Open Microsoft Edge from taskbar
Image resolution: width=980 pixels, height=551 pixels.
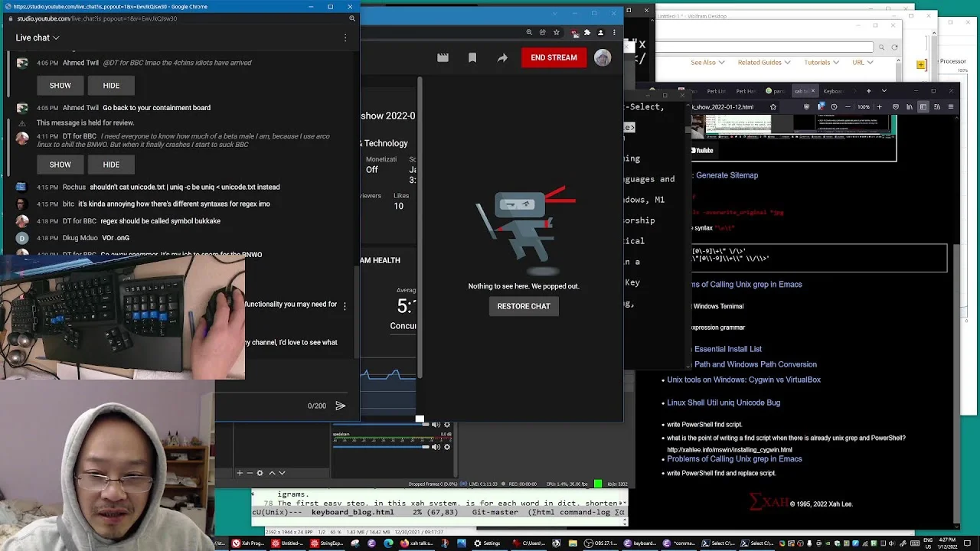pos(388,543)
